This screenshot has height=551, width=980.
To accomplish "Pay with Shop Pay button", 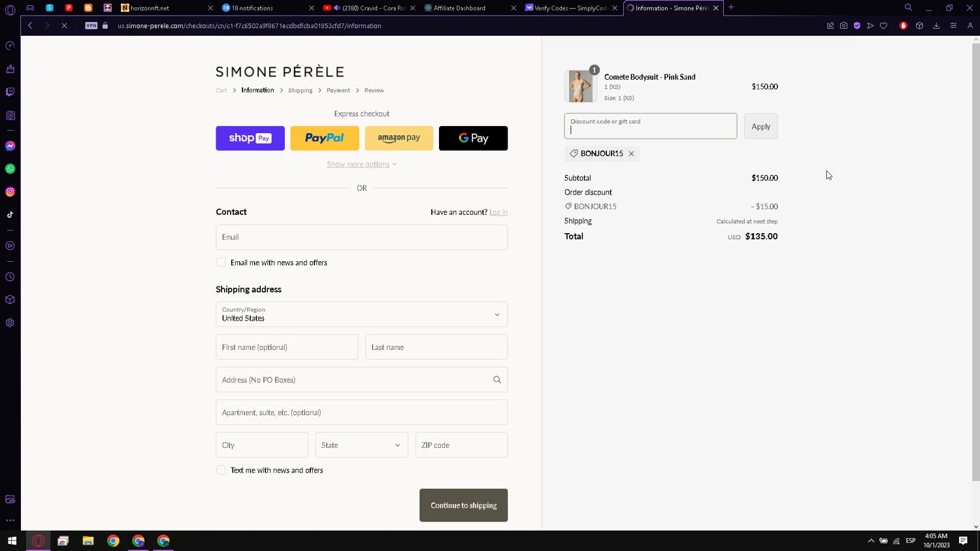I will tap(250, 138).
